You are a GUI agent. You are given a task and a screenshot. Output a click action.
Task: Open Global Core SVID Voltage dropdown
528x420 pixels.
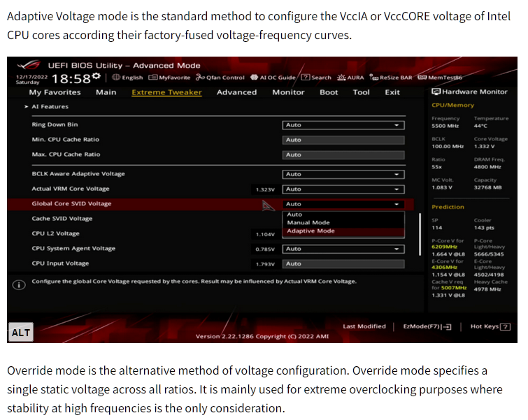(343, 204)
